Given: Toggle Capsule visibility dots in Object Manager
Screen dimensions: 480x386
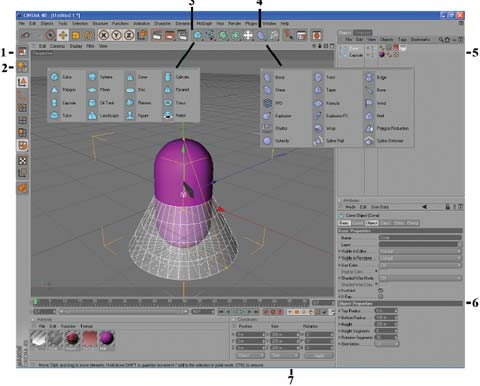Looking at the screenshot, I should coord(373,55).
